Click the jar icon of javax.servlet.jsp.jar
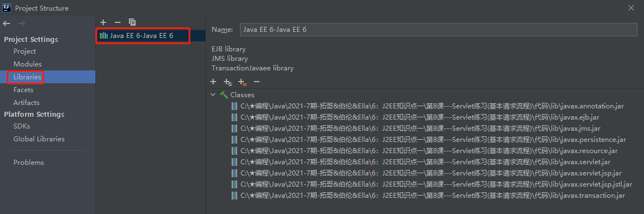 click(x=234, y=173)
